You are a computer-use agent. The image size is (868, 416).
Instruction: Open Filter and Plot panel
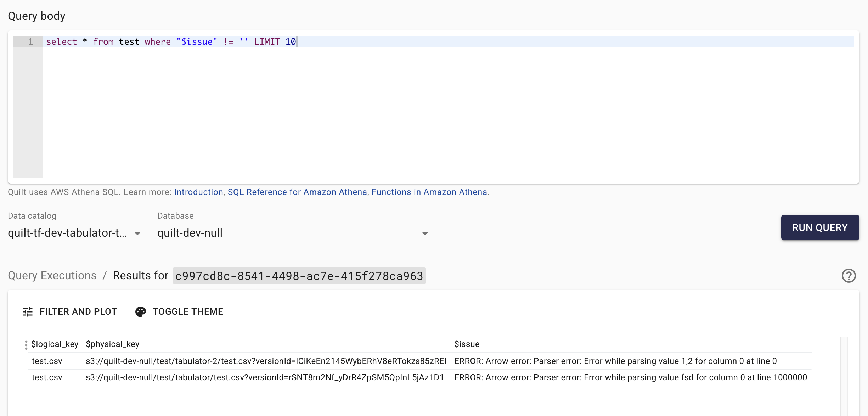pos(69,311)
